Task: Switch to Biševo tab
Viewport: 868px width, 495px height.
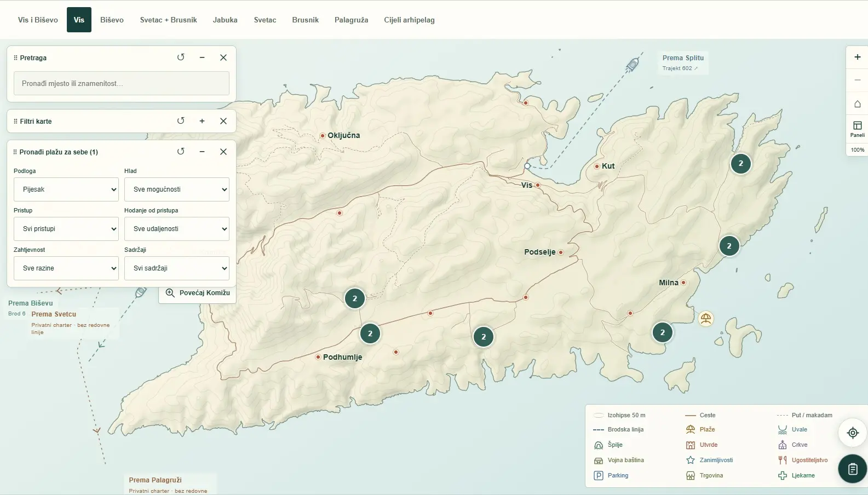Action: pos(112,20)
